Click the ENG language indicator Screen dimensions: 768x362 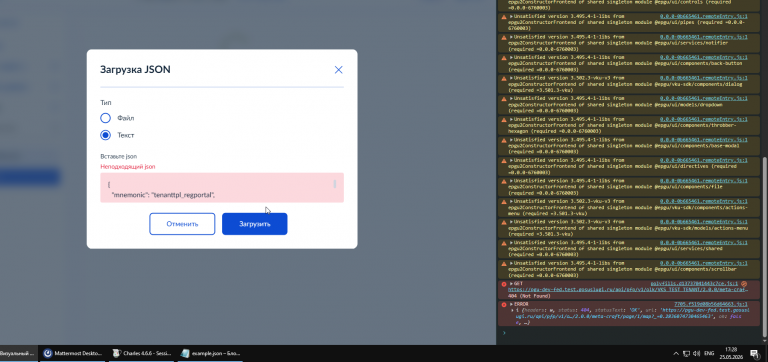[x=709, y=353]
